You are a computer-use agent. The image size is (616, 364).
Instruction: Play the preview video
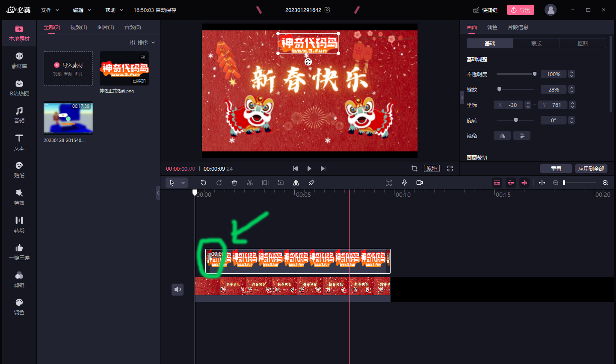tap(309, 169)
